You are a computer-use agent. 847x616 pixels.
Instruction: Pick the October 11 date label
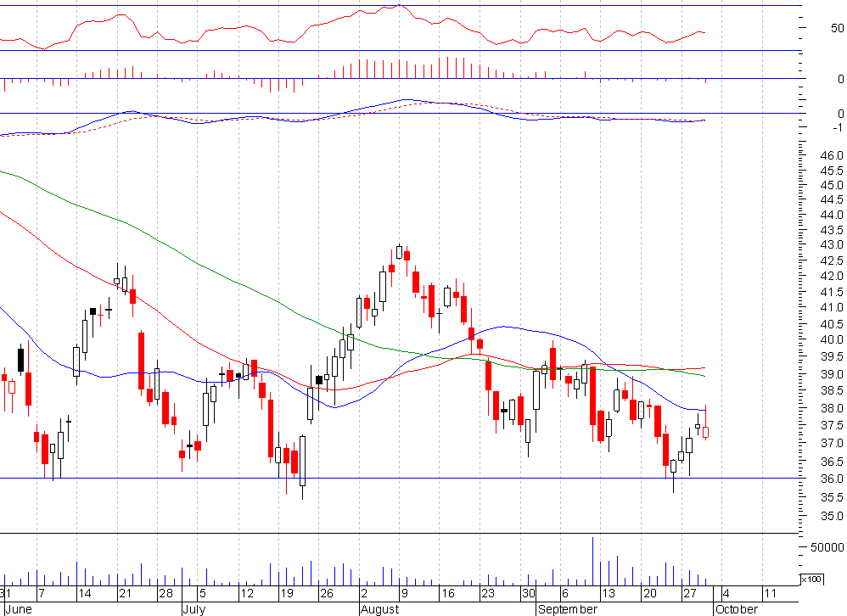(x=770, y=593)
